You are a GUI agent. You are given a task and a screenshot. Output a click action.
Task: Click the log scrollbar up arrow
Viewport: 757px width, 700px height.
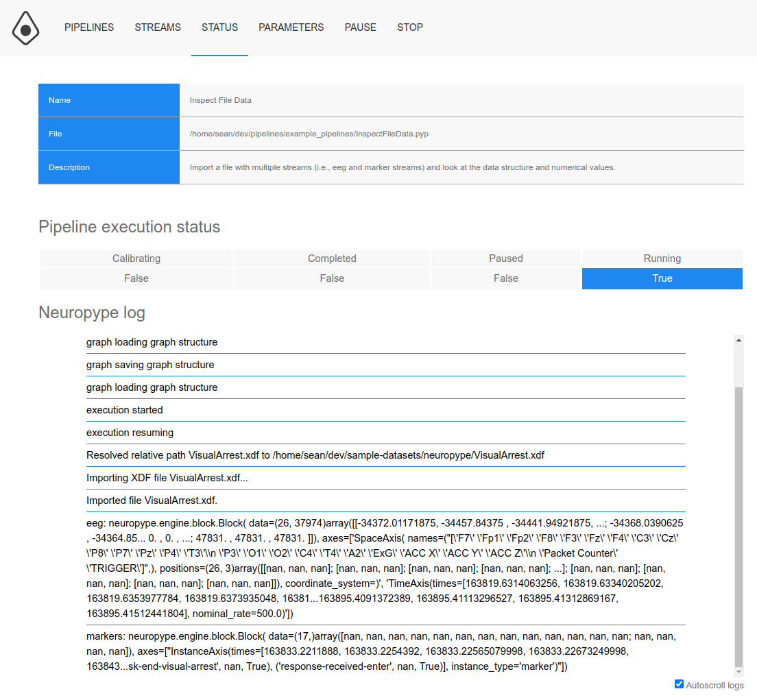[738, 339]
